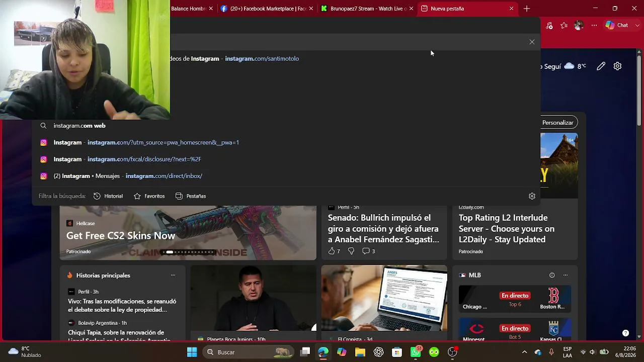Open OBS Studio from the taskbar
This screenshot has height=362, width=644.
pyautogui.click(x=453, y=352)
